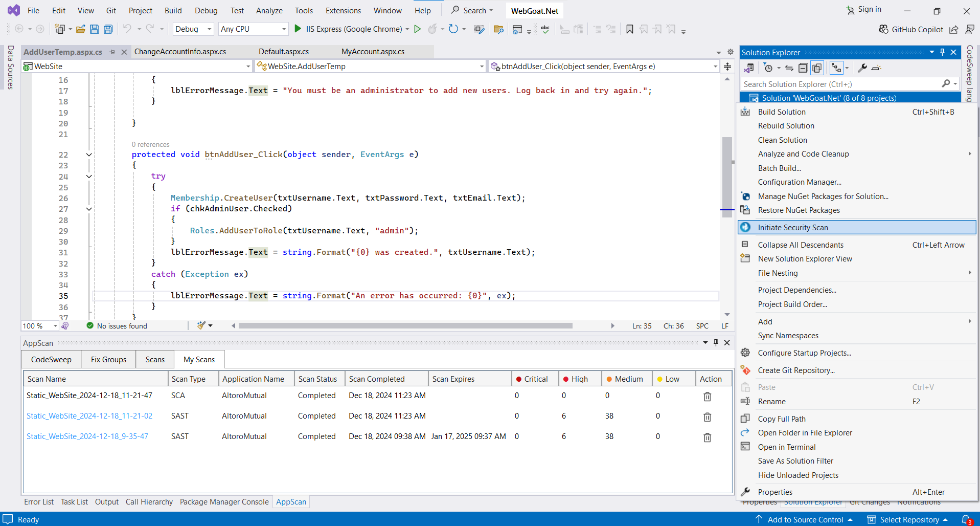Open the Package Manager Console tab

point(224,502)
